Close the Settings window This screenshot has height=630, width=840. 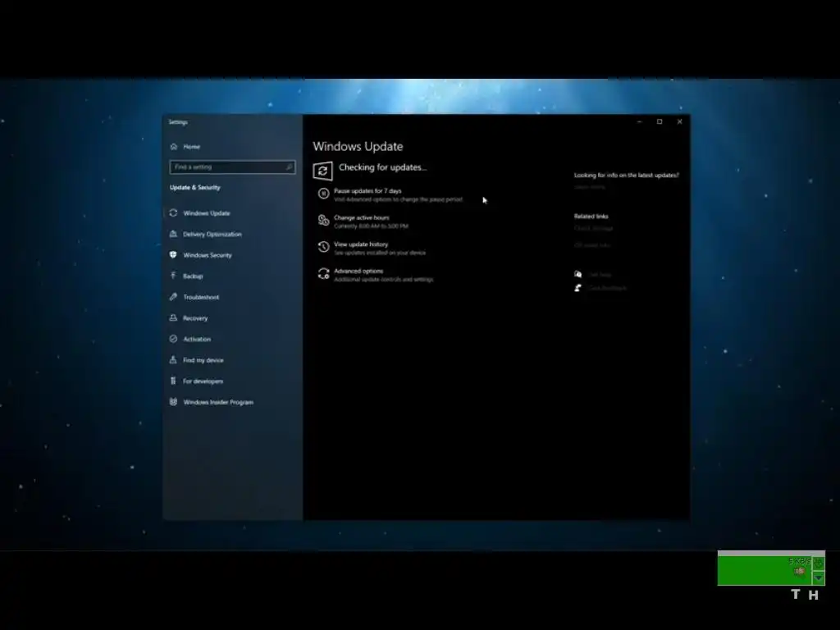[680, 121]
